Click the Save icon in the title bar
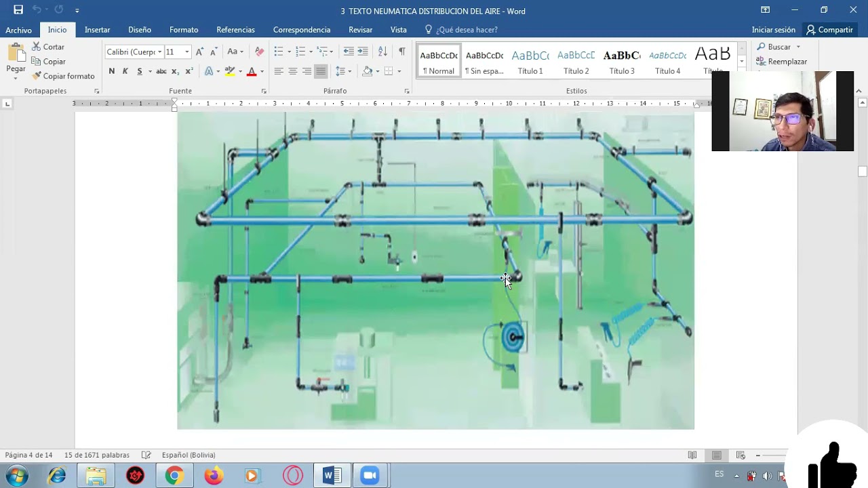 point(18,10)
